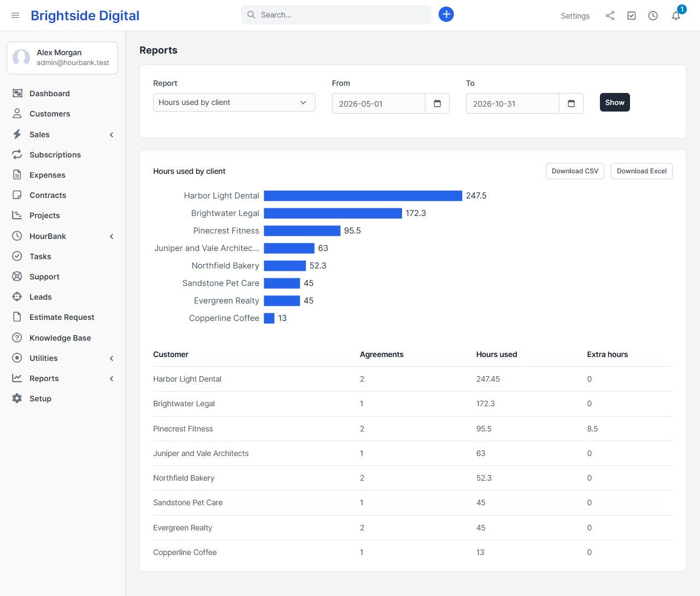Click the Brightside Digital logo link
700x596 pixels.
tap(85, 16)
